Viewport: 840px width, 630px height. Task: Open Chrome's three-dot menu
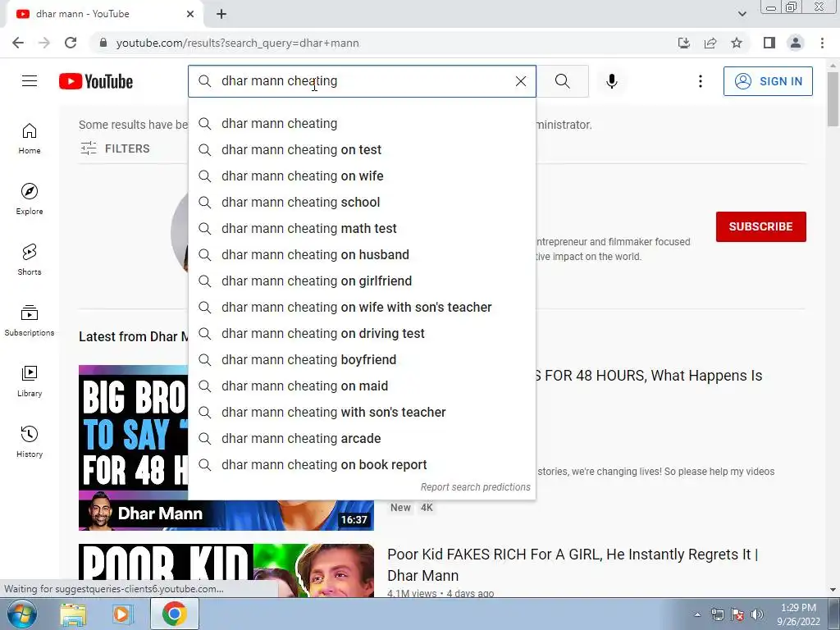tap(822, 43)
